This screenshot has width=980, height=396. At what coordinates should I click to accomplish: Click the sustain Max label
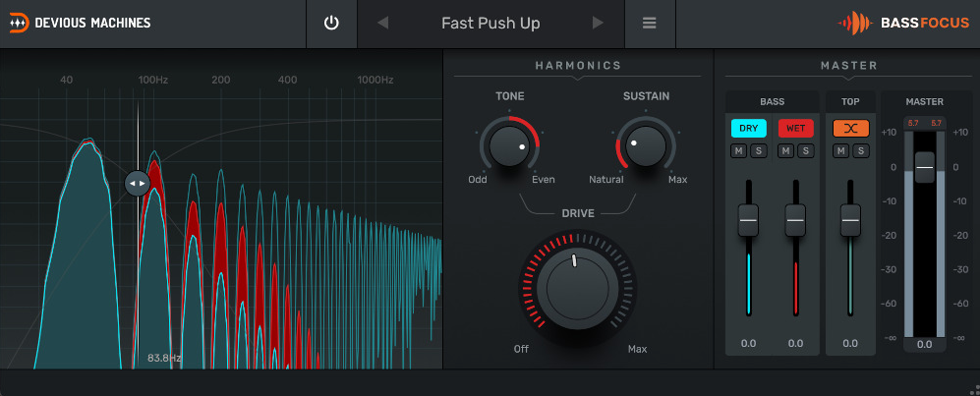(677, 179)
